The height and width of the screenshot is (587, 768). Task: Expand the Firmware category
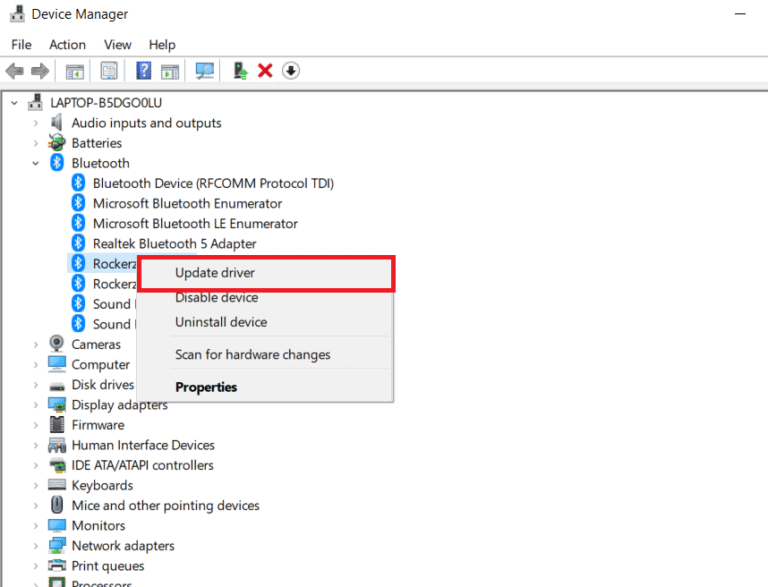(x=36, y=425)
